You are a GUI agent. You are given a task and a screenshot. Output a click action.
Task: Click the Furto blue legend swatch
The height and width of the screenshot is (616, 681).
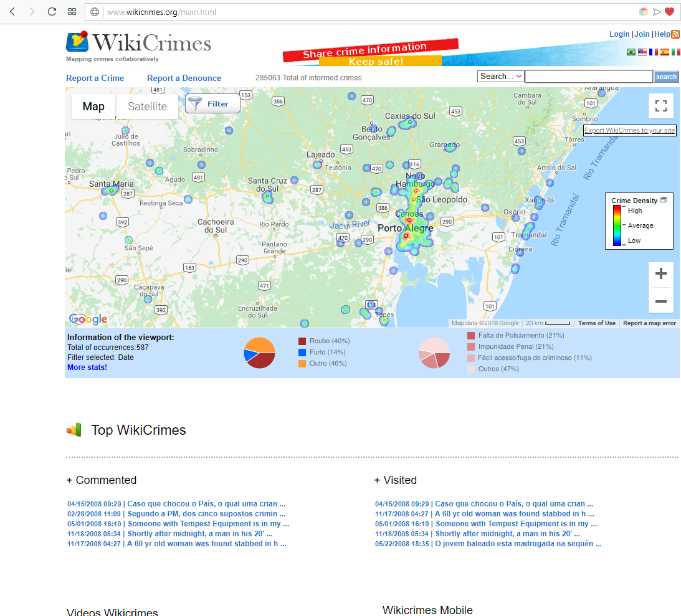coord(302,352)
